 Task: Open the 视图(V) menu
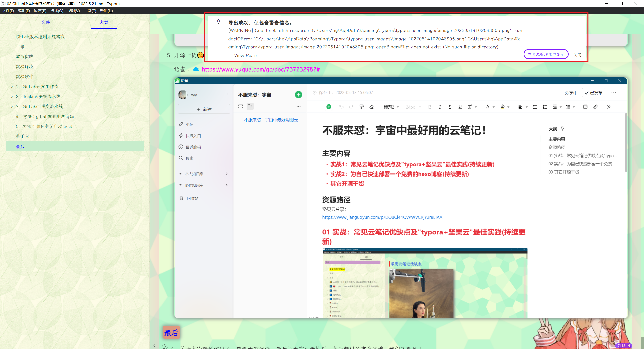(x=73, y=11)
